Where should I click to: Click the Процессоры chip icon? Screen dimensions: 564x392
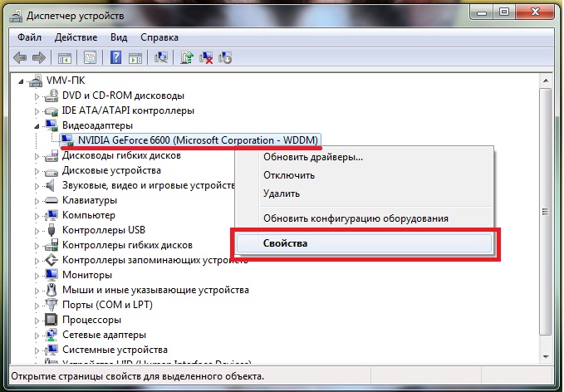coord(51,320)
